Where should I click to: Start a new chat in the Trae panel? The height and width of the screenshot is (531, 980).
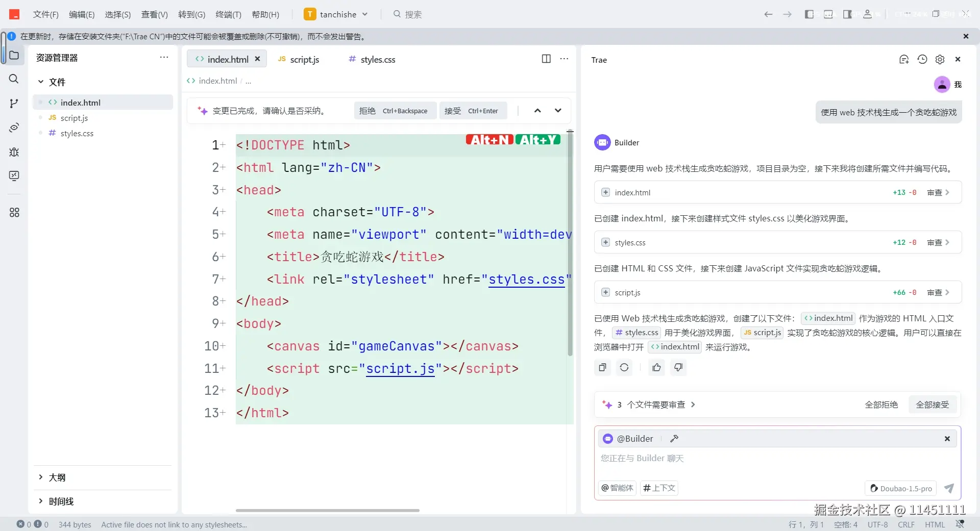pyautogui.click(x=903, y=59)
